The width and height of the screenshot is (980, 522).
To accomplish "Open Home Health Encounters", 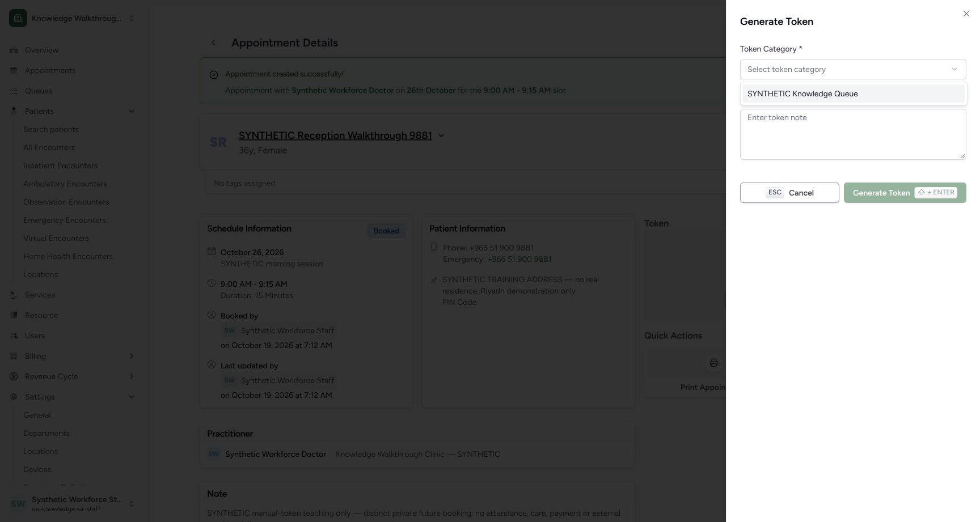I will coord(68,256).
